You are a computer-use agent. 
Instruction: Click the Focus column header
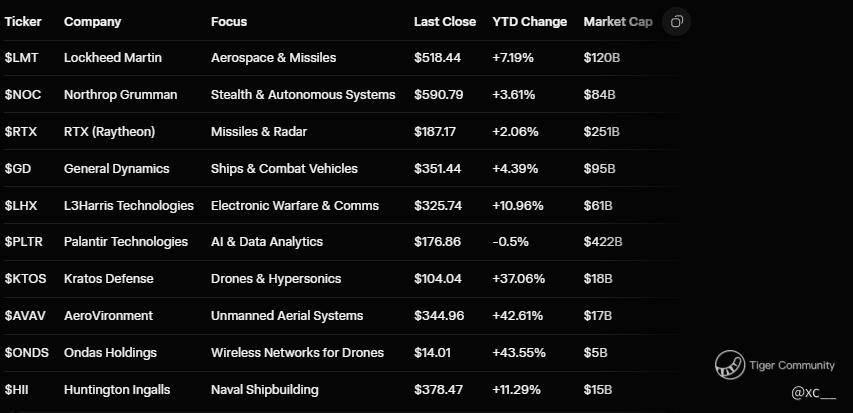pyautogui.click(x=229, y=22)
